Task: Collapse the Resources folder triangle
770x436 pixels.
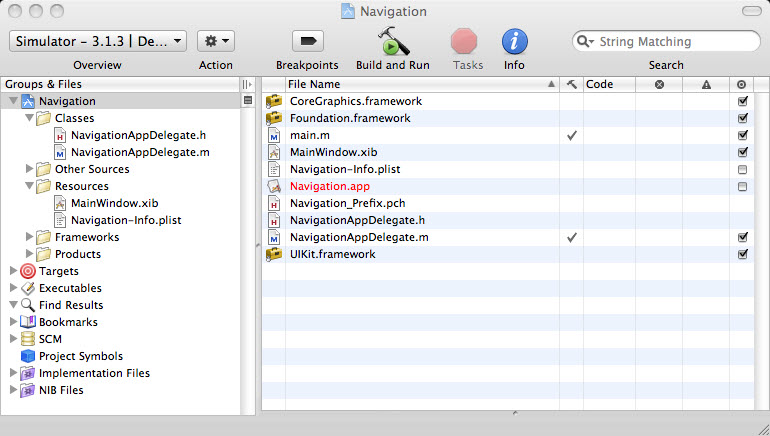Action: [29, 186]
